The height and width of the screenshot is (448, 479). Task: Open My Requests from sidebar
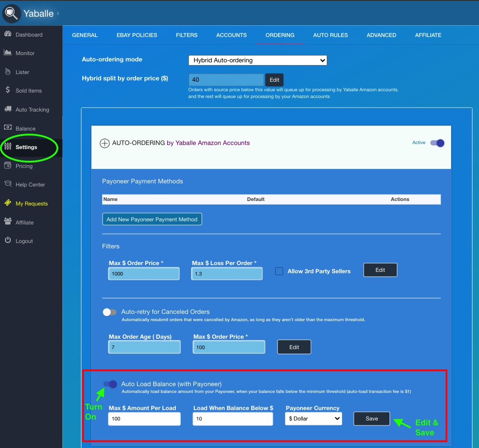point(32,204)
